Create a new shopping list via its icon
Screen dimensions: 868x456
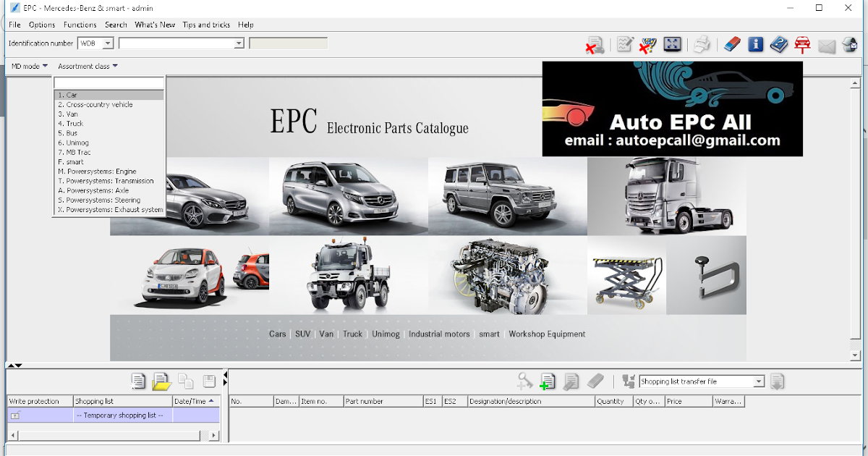[x=137, y=381]
